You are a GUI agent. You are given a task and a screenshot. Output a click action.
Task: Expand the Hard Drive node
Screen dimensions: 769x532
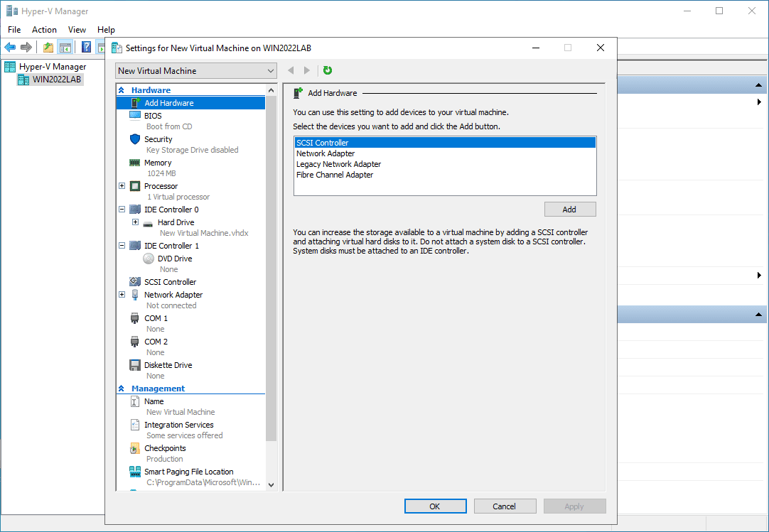pyautogui.click(x=135, y=222)
